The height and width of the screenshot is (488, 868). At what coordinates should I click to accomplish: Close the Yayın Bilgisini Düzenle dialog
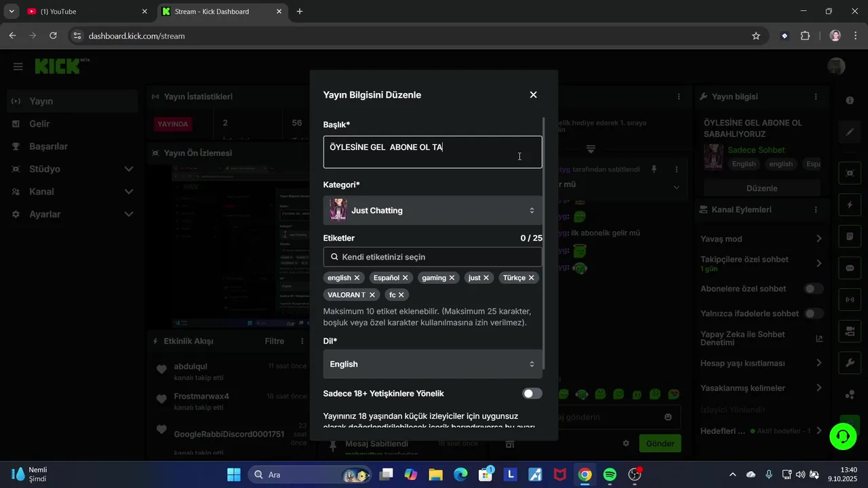click(533, 95)
